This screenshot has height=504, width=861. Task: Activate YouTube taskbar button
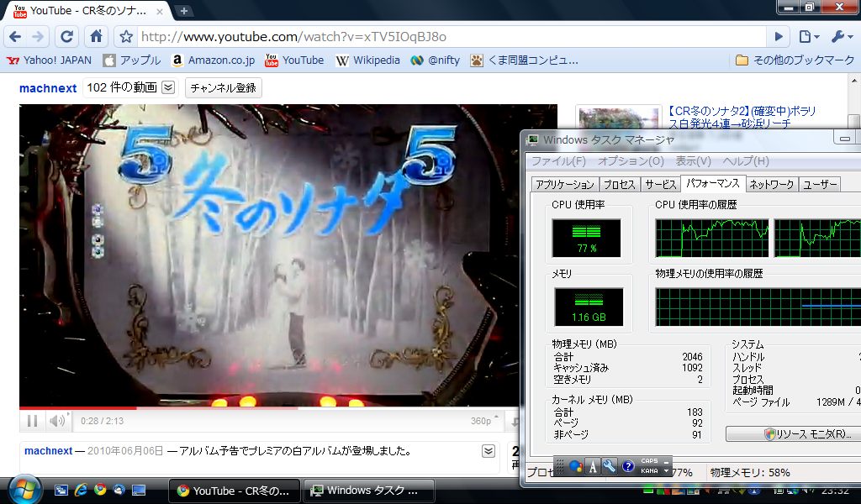235,491
